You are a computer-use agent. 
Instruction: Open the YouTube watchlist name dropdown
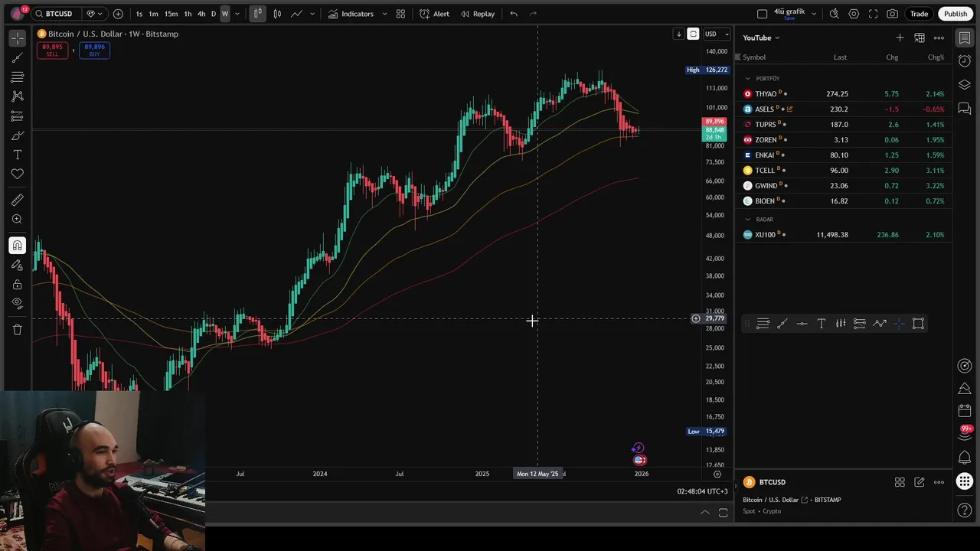761,37
